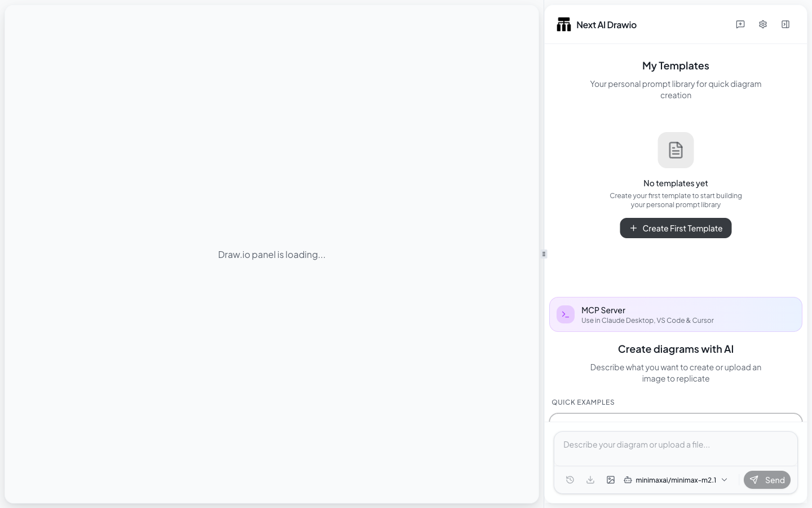
Task: Start a new chat with the message-plus icon
Action: 740,24
